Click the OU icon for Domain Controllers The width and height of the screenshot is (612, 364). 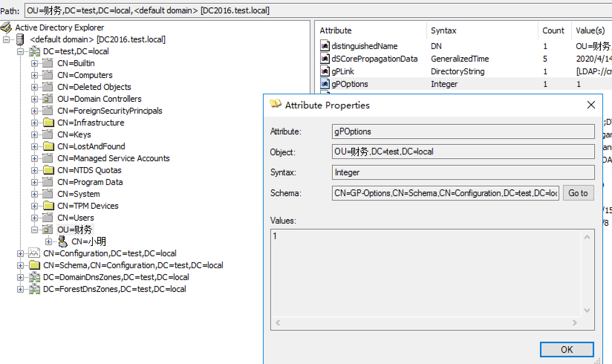(48, 99)
